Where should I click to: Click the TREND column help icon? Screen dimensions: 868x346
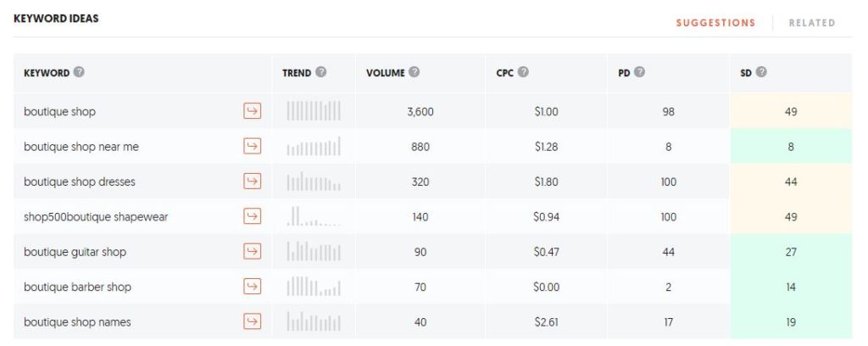321,72
